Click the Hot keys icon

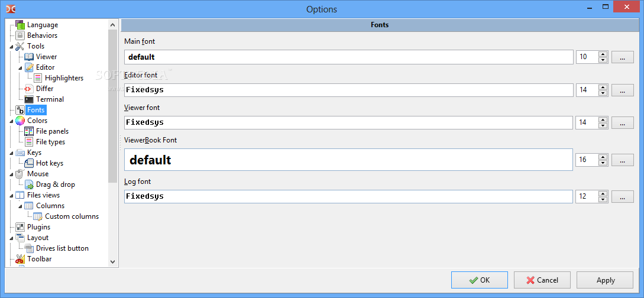coord(29,163)
